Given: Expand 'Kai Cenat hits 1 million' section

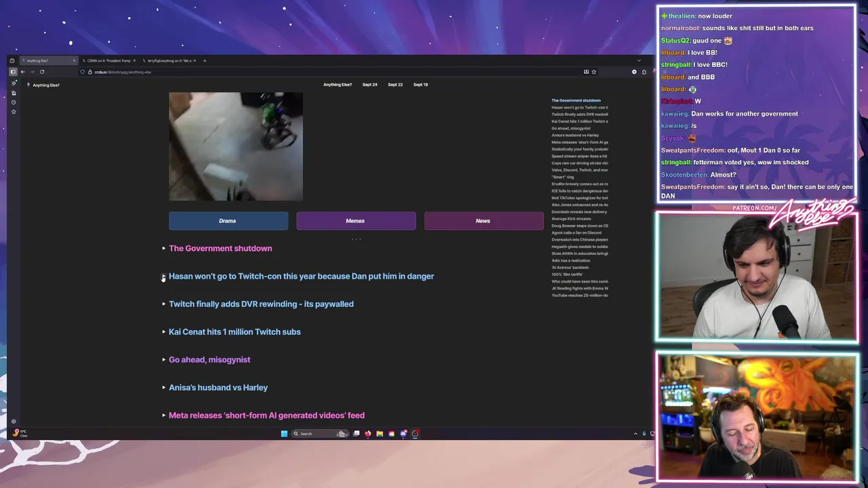Looking at the screenshot, I should point(163,332).
